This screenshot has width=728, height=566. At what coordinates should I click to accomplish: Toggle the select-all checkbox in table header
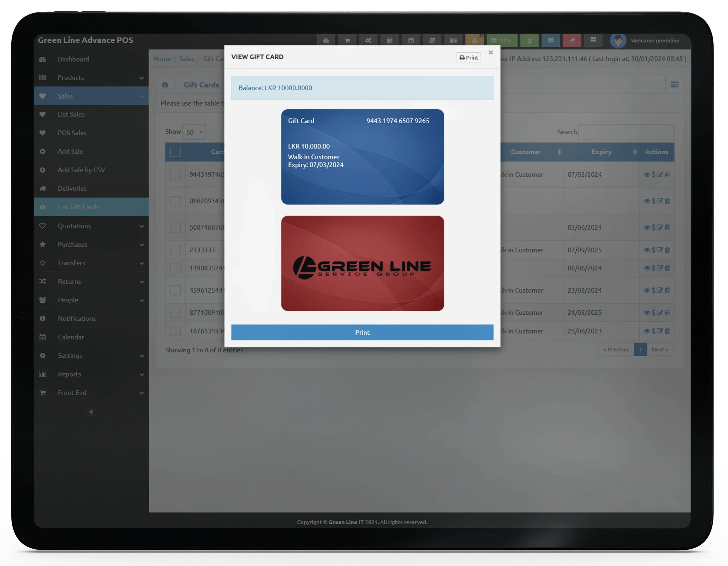point(175,152)
